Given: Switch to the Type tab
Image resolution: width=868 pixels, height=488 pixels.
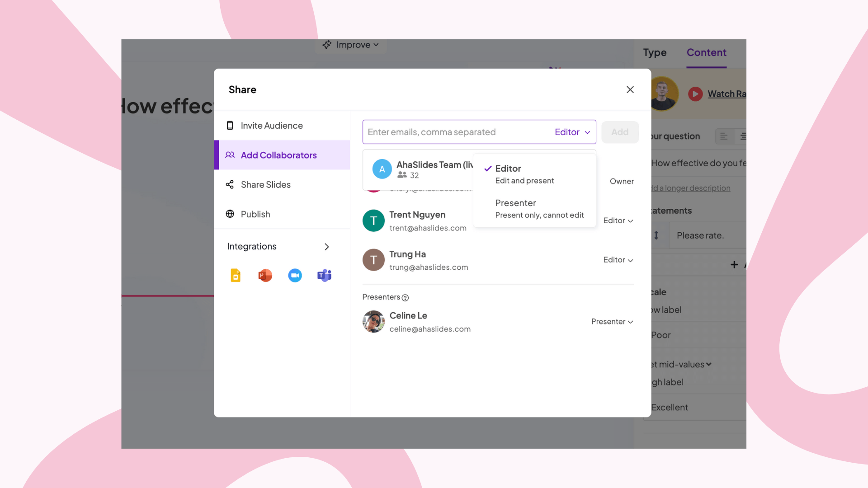Looking at the screenshot, I should point(655,53).
